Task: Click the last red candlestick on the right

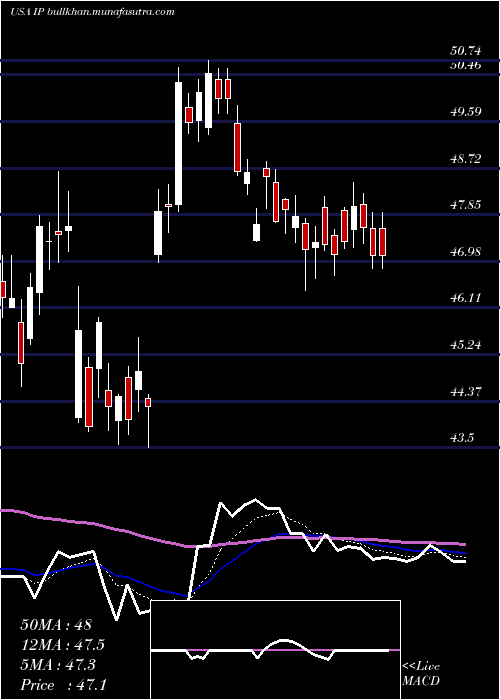Action: 383,242
